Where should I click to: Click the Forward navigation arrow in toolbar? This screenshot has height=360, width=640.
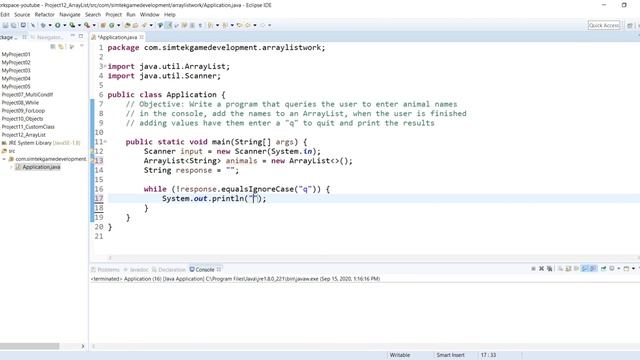262,25
